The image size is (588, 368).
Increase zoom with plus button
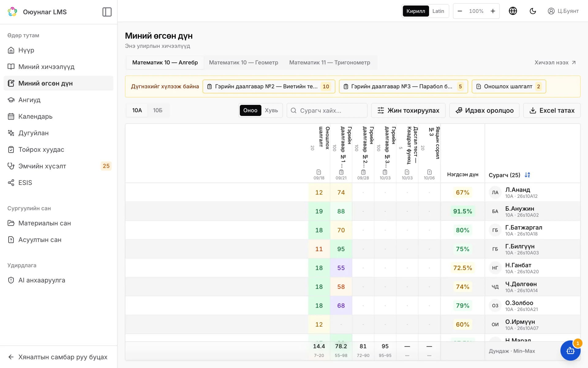[493, 11]
